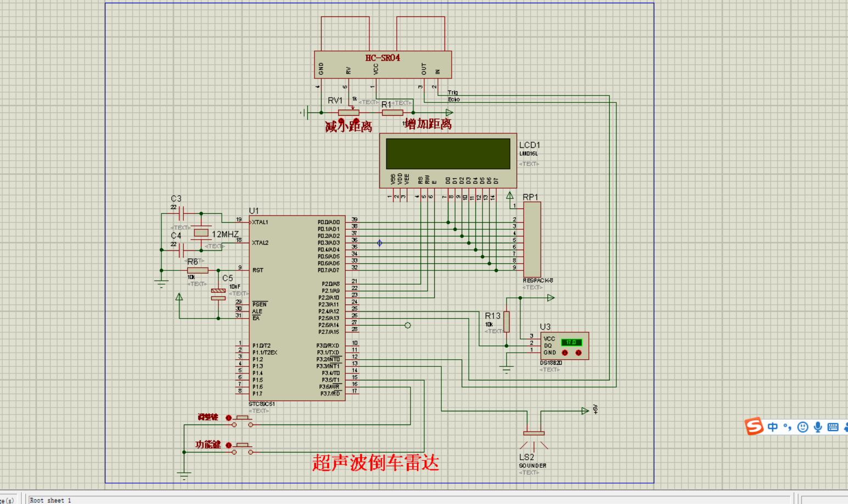Select the RV1 potentiometer body
This screenshot has height=504, width=848.
(x=349, y=112)
